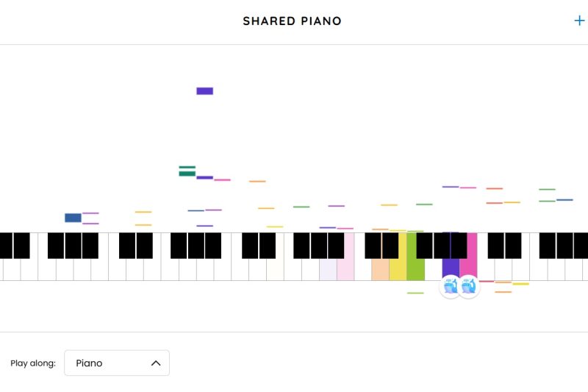Click the large purple note block
Screen dimensions: 588x392
point(204,91)
